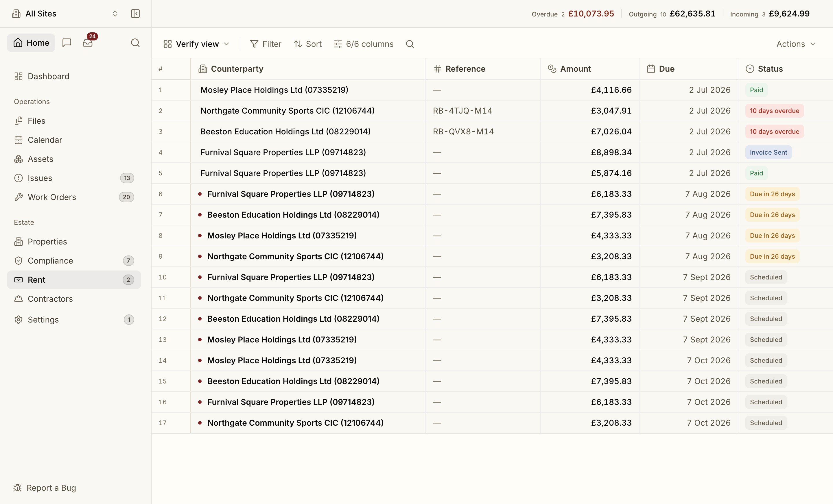Click 7 Oct 2026 in row 14
Image resolution: width=833 pixels, height=504 pixels.
(x=709, y=360)
